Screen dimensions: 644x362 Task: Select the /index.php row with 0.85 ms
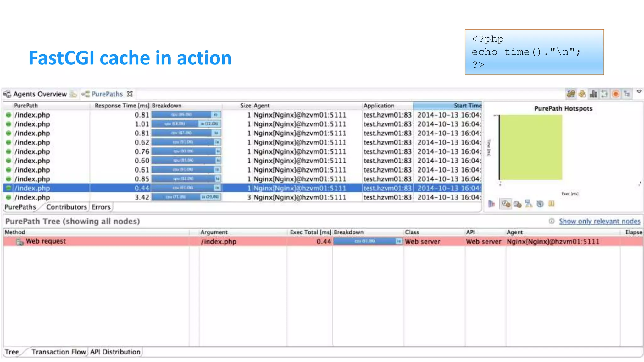pyautogui.click(x=242, y=179)
